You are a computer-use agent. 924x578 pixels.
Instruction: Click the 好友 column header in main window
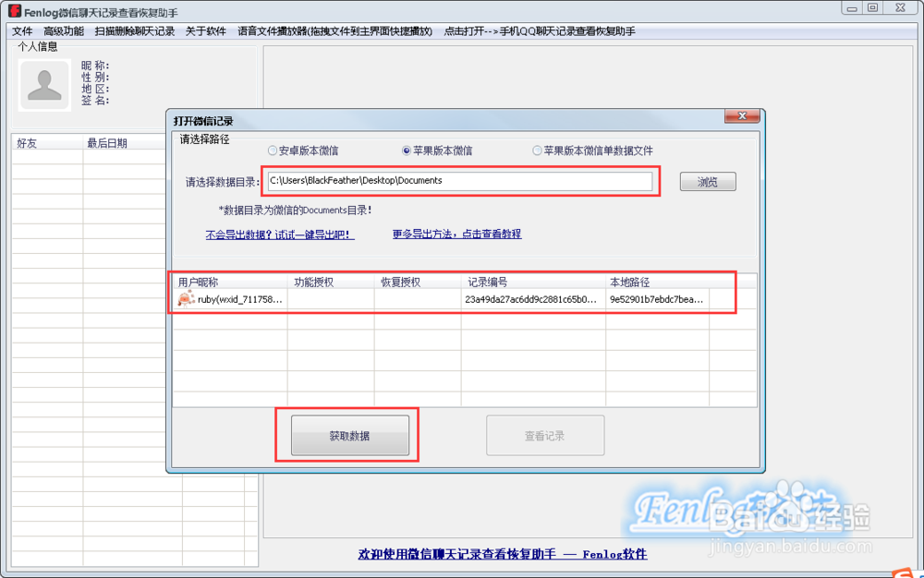47,143
